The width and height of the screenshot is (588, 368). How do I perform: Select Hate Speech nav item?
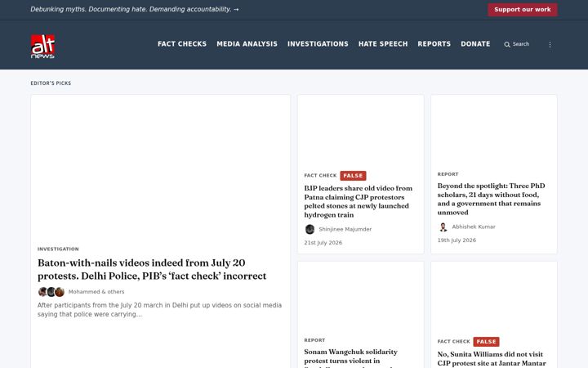tap(383, 44)
